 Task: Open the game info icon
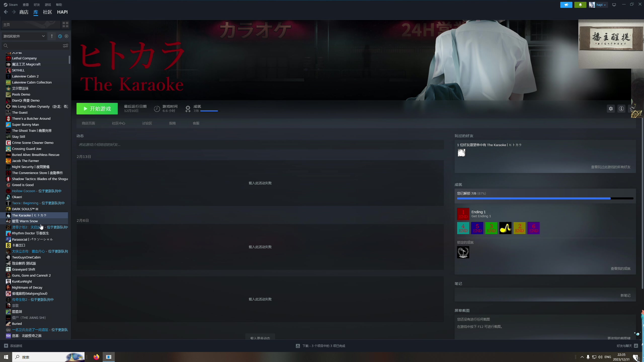click(x=621, y=109)
